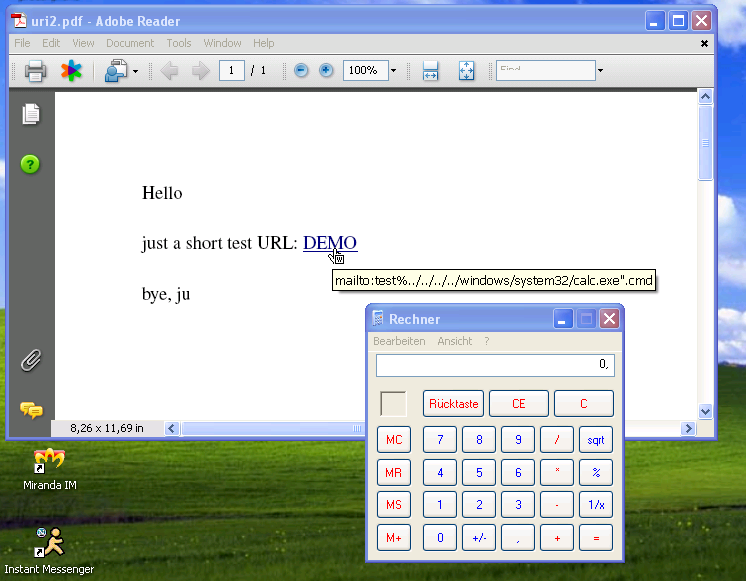Viewport: 746px width, 581px height.
Task: Open the Find field dropdown arrow
Action: (600, 71)
